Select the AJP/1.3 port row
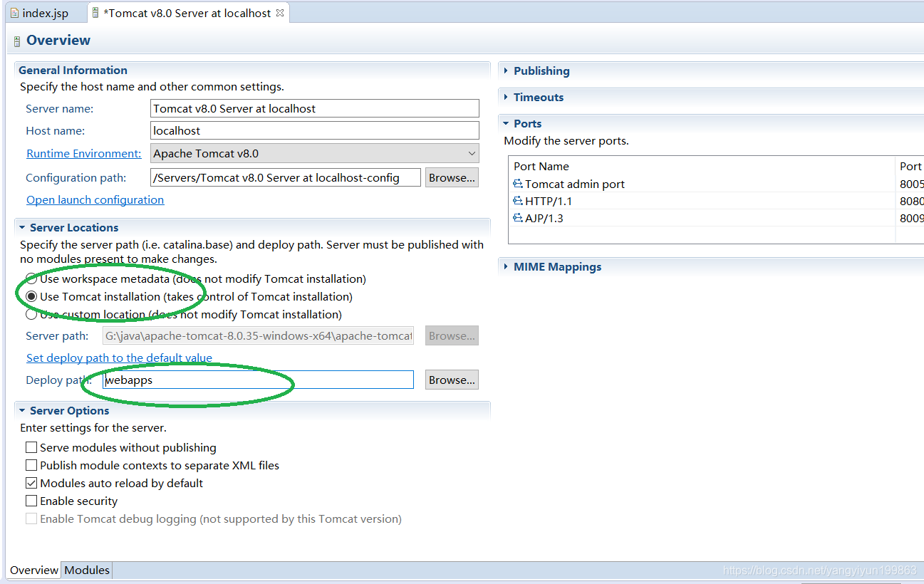This screenshot has width=924, height=584. point(715,218)
